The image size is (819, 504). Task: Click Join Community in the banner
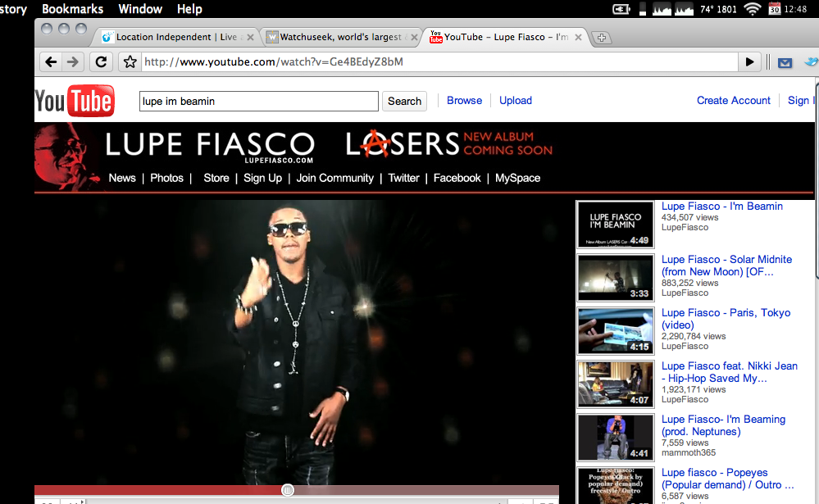(334, 178)
